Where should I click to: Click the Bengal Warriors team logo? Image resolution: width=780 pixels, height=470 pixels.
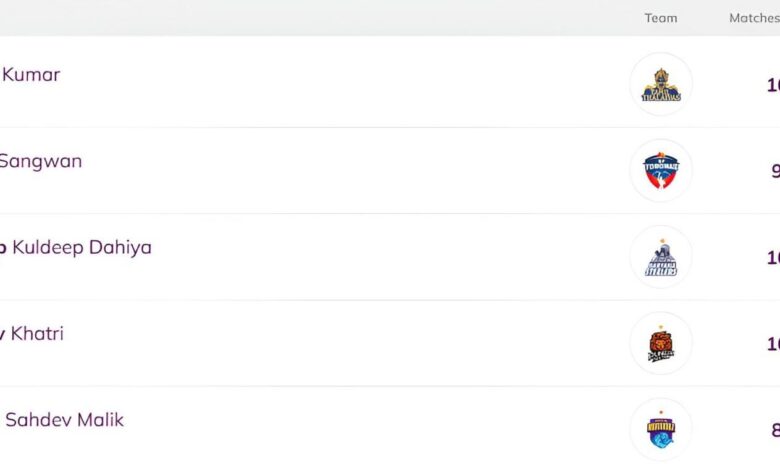[661, 429]
